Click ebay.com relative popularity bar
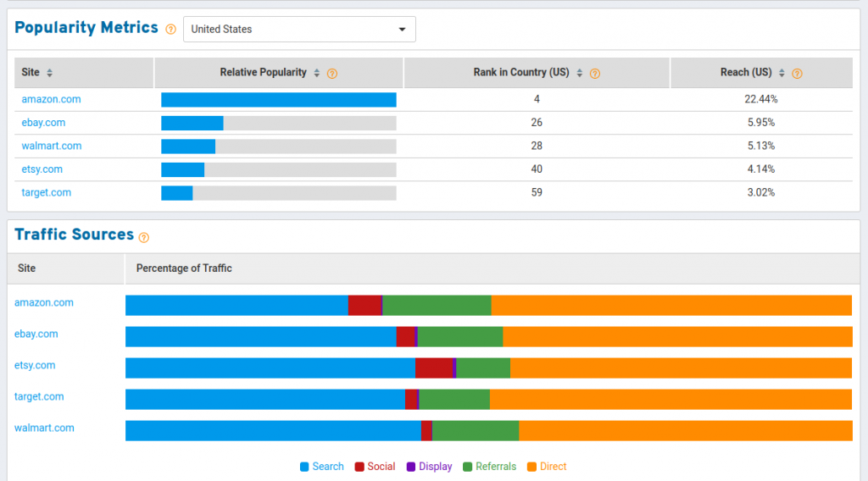This screenshot has width=868, height=481. (x=192, y=123)
